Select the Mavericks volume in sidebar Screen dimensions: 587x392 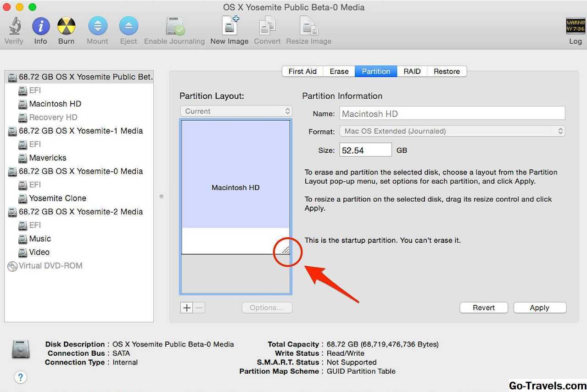[x=48, y=158]
